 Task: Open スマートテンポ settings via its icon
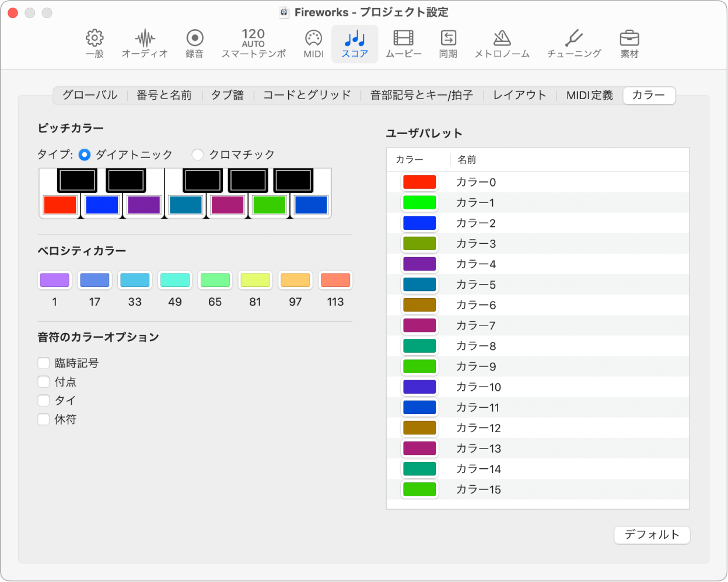[x=253, y=43]
